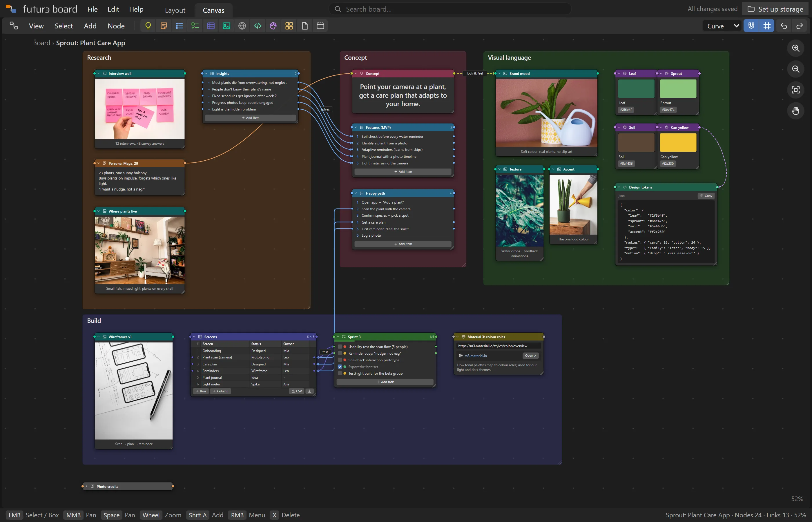Click Add task in Sprint 3
The width and height of the screenshot is (812, 522).
pos(385,382)
